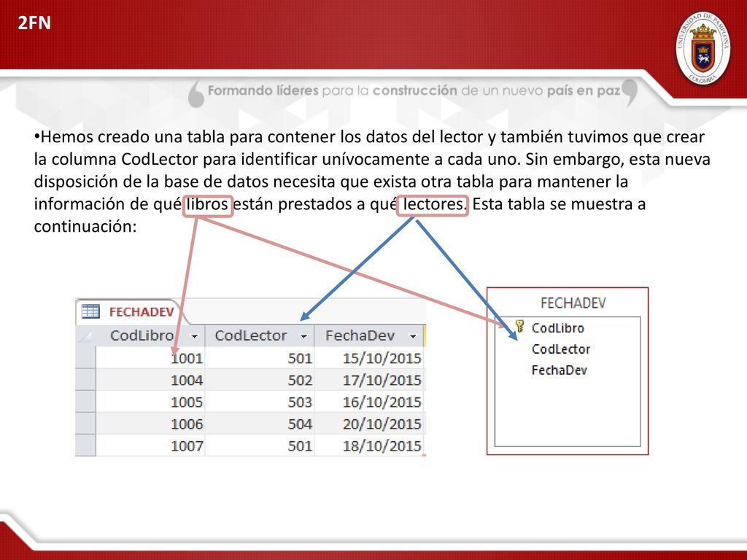
Task: Select date cell 20/10/2015
Action: click(368, 424)
